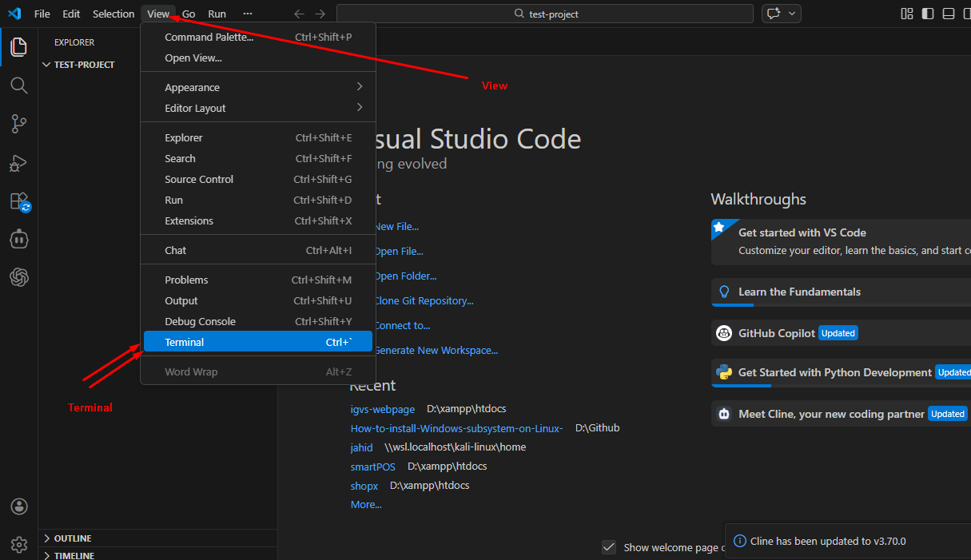The width and height of the screenshot is (971, 560).
Task: Click the Cline updated notification
Action: point(848,541)
